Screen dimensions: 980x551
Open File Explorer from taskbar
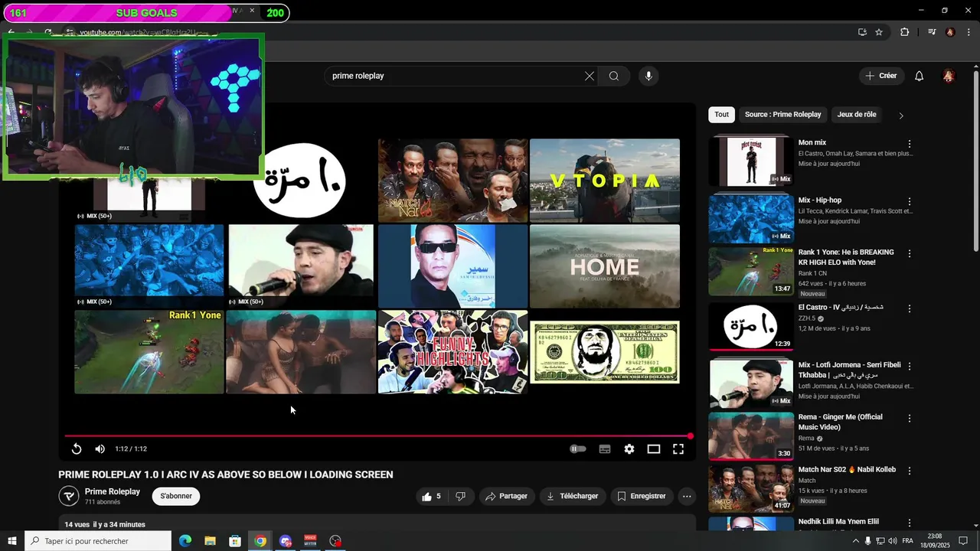click(210, 541)
